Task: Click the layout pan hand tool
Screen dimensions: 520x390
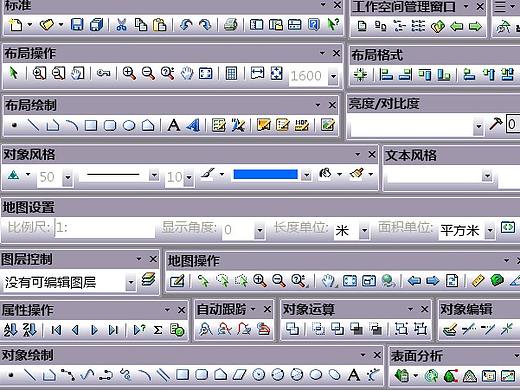Action: pos(187,73)
